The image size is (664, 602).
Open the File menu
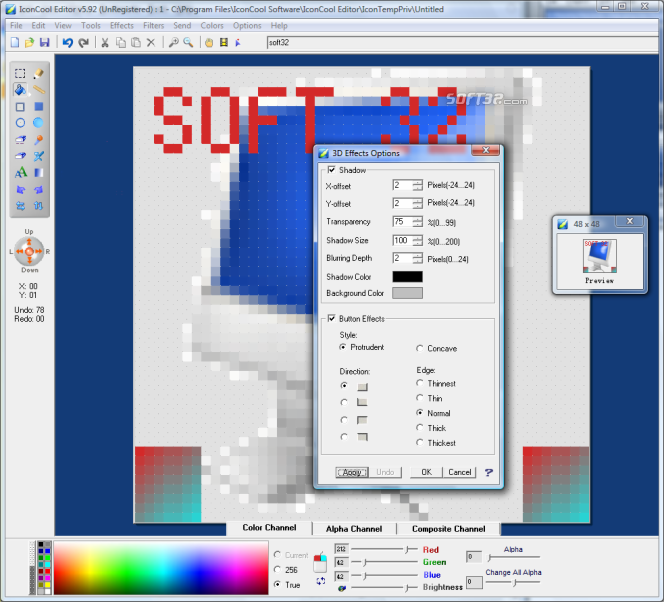[16, 25]
